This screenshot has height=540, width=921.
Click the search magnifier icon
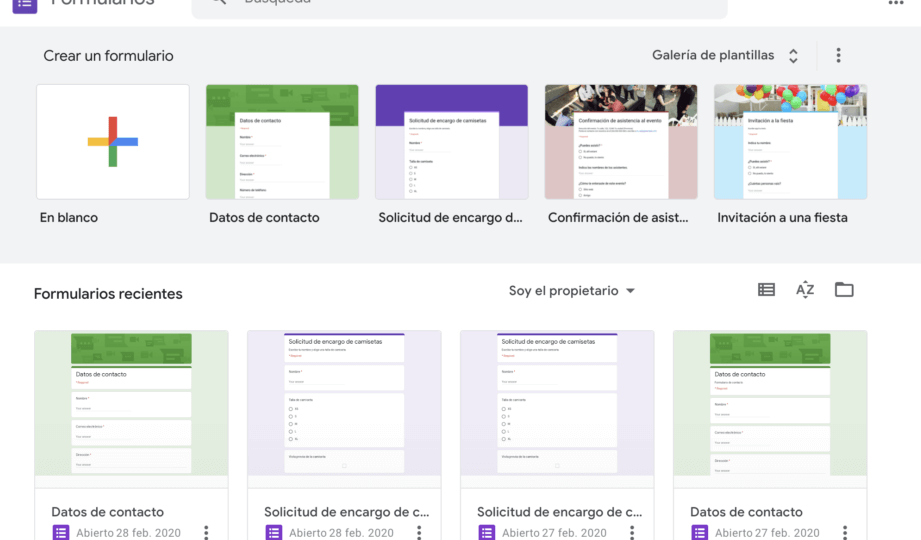coord(218,3)
